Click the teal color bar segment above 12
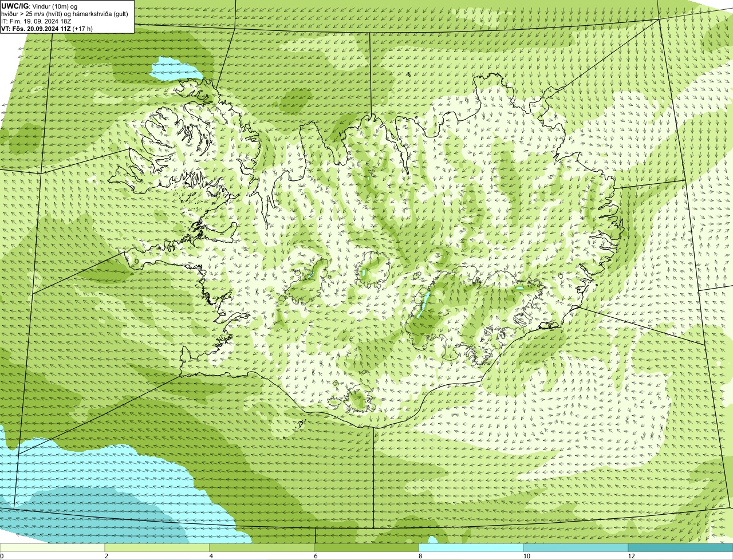 click(x=680, y=547)
